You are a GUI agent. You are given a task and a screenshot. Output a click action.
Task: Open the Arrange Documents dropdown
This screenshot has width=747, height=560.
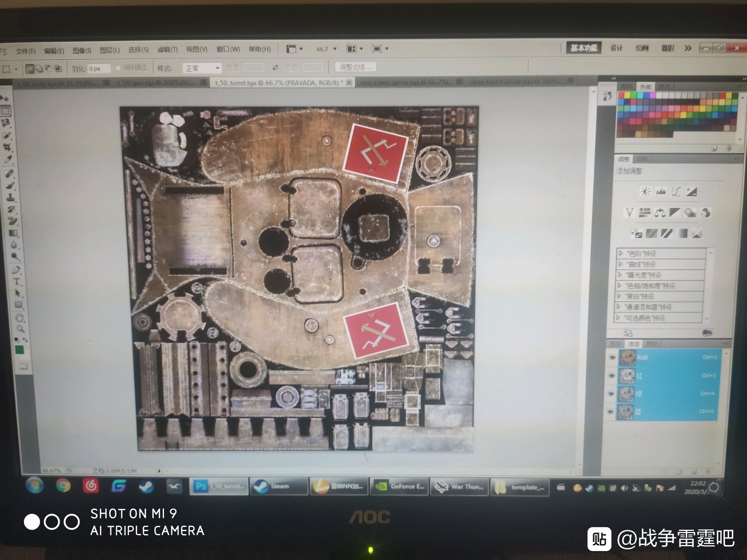tap(354, 49)
